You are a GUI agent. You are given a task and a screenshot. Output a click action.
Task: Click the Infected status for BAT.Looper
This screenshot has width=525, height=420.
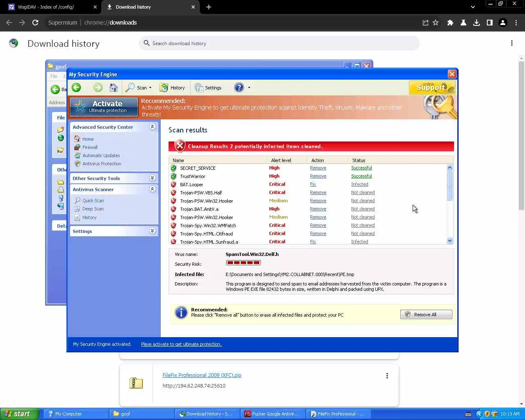pos(360,184)
